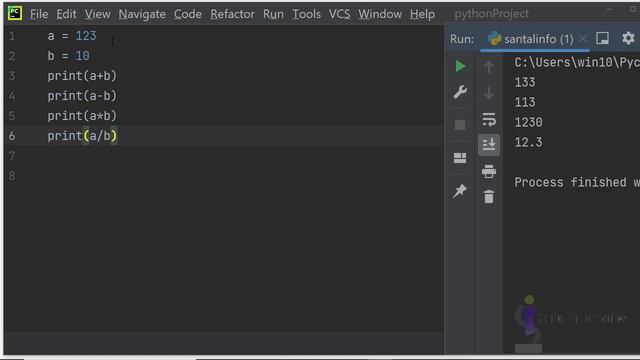Clear console with trash icon

click(x=489, y=197)
